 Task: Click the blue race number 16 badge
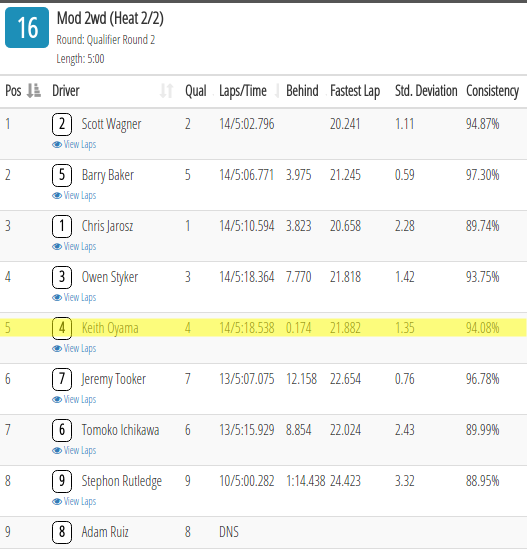tap(27, 28)
